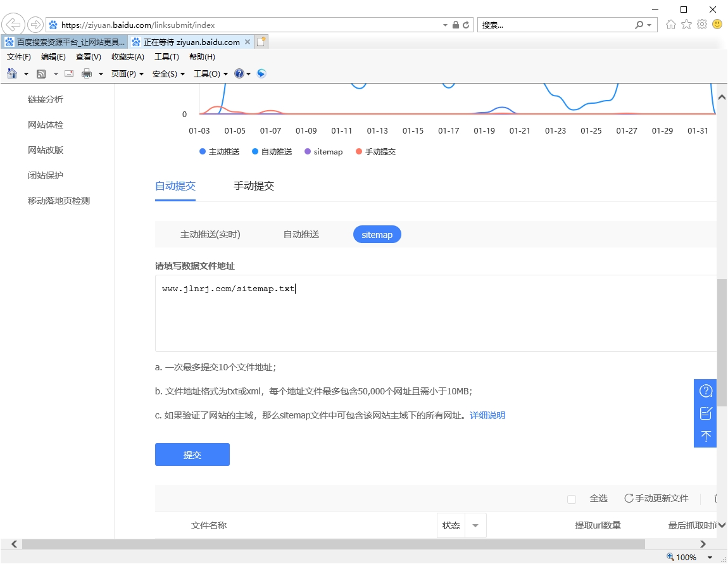
Task: Check the 全选 select-all checkbox
Action: 572,499
